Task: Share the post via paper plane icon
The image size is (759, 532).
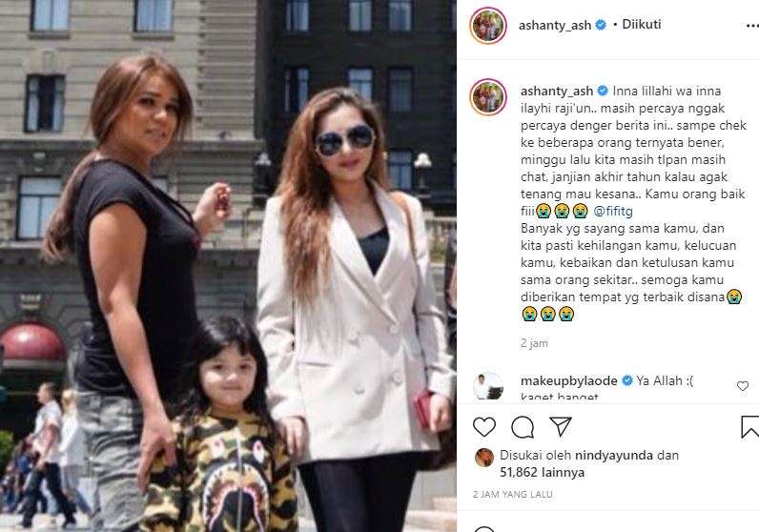Action: click(x=561, y=426)
